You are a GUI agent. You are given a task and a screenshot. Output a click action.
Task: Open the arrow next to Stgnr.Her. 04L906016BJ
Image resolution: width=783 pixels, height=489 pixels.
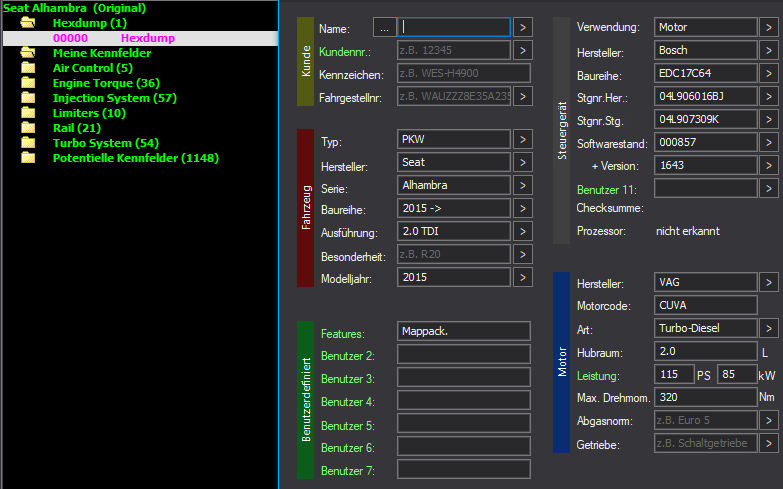click(769, 96)
